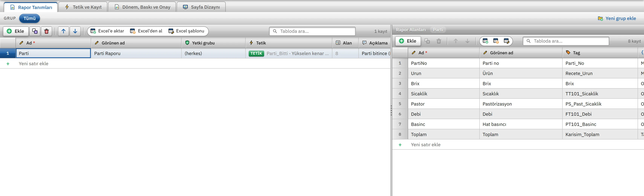644x196 pixels.
Task: Move the report row up
Action: [x=63, y=31]
